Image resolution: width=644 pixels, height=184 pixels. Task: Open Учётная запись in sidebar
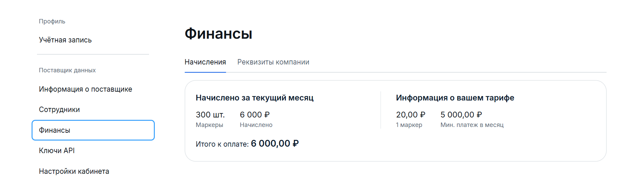pos(65,40)
